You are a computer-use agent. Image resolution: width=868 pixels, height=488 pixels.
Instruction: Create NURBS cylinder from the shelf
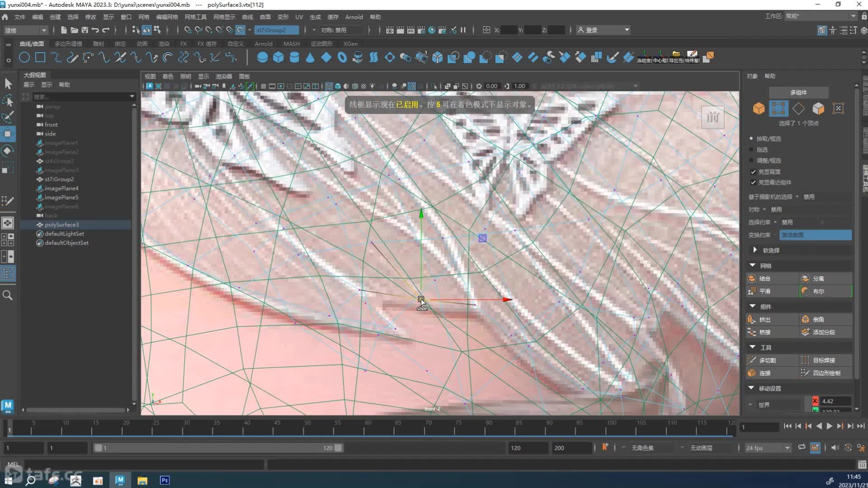click(x=294, y=57)
